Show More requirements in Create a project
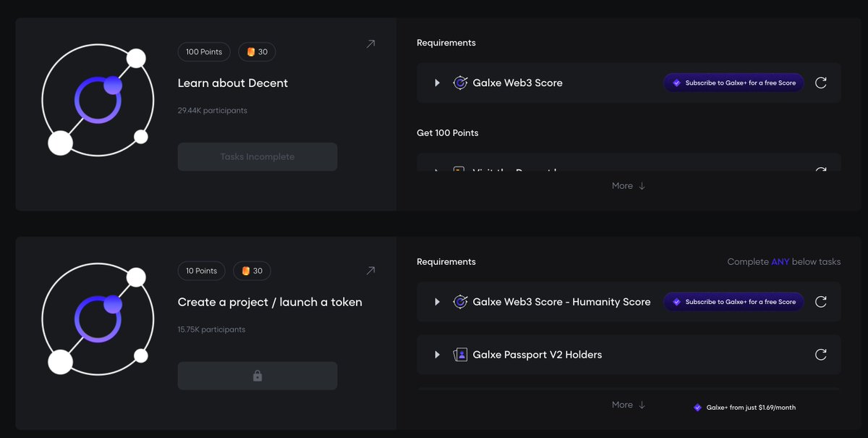This screenshot has height=438, width=868. (x=629, y=405)
